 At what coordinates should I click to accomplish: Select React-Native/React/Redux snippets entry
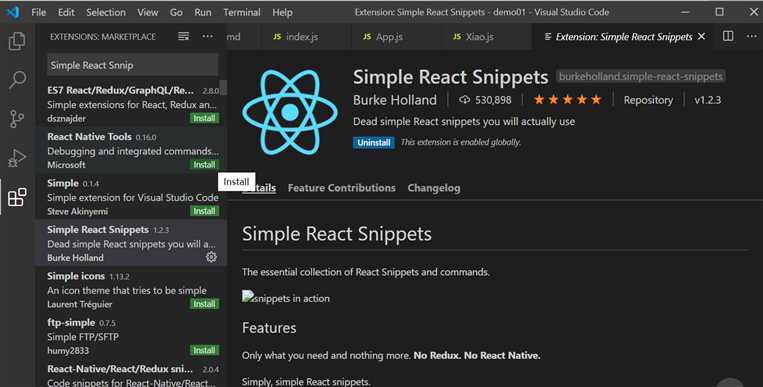click(131, 374)
